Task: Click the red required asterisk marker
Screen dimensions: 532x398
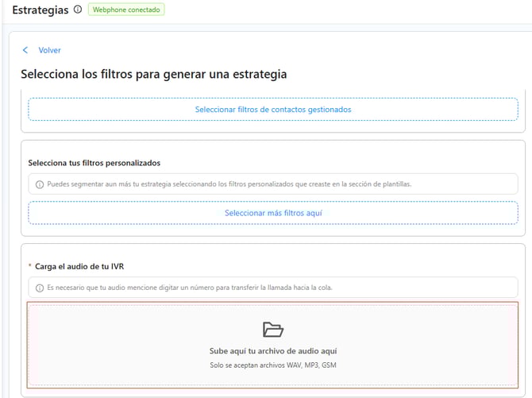Action: (x=30, y=266)
